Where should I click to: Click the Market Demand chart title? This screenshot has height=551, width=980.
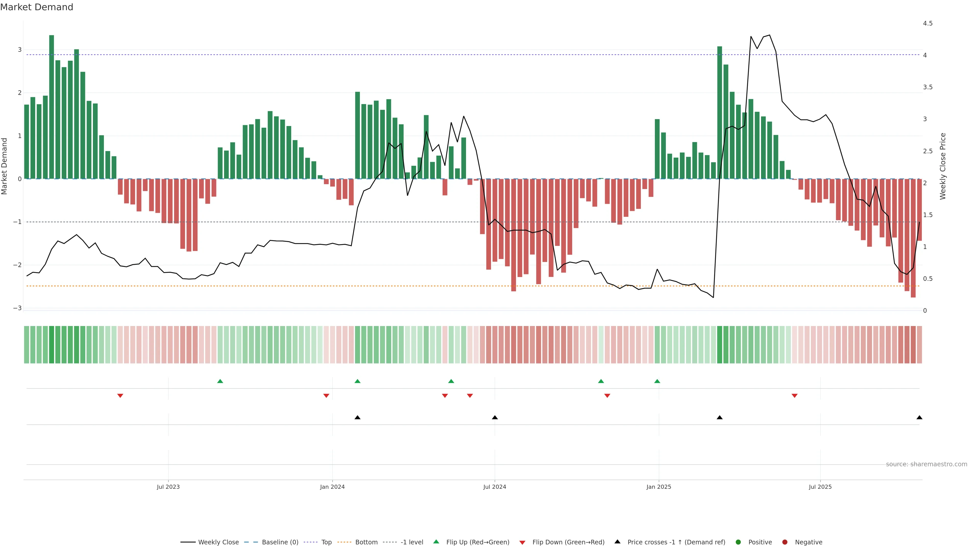tap(36, 7)
